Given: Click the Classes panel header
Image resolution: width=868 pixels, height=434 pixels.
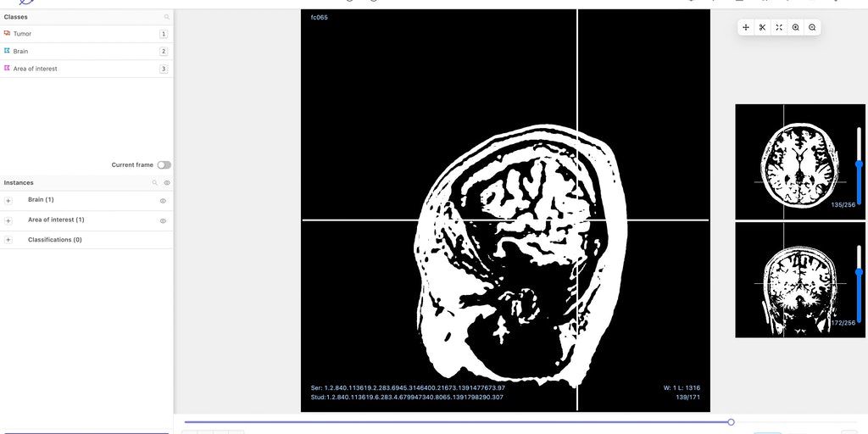Looking at the screenshot, I should click(86, 17).
